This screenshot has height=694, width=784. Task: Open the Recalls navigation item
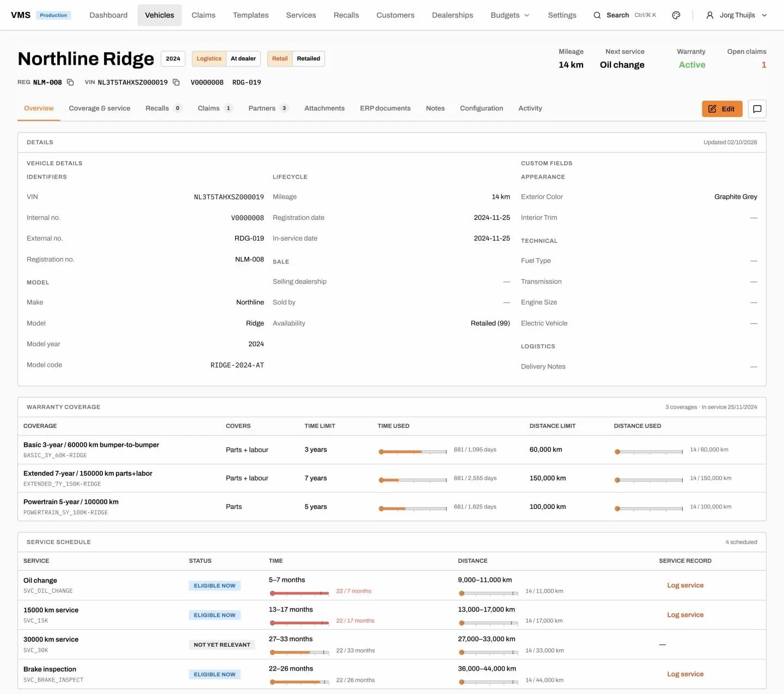tap(346, 15)
